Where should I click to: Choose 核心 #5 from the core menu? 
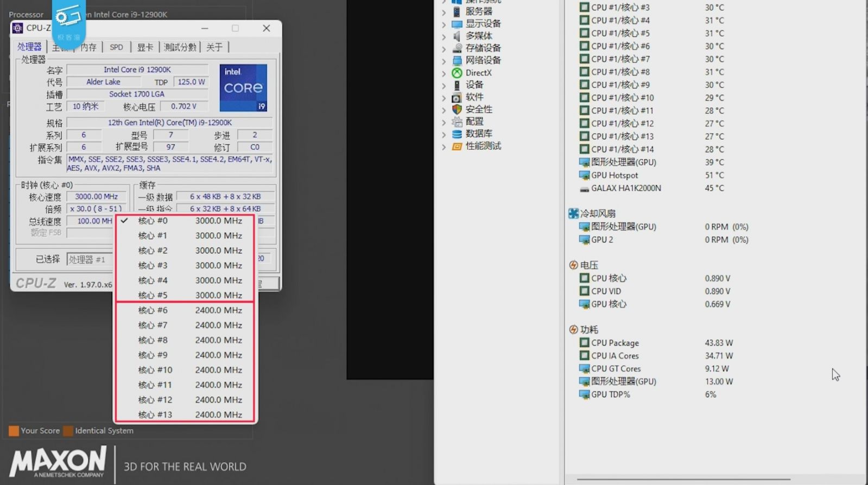(185, 295)
